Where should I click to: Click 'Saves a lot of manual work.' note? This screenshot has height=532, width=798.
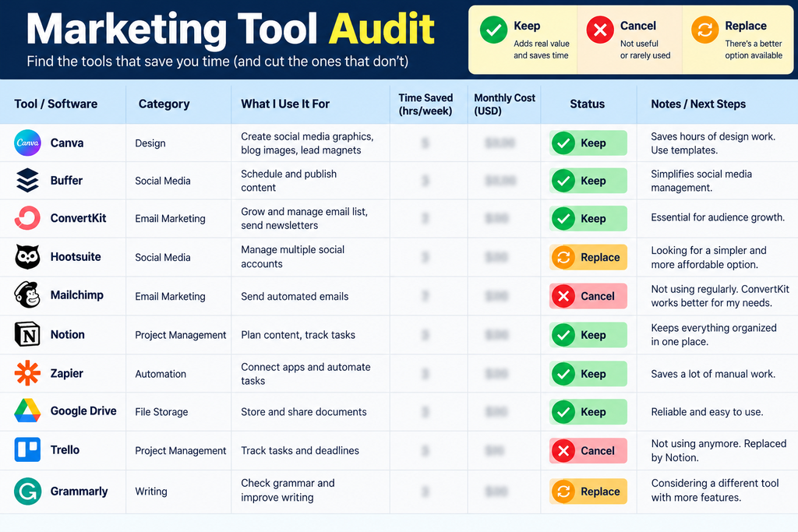tap(713, 374)
